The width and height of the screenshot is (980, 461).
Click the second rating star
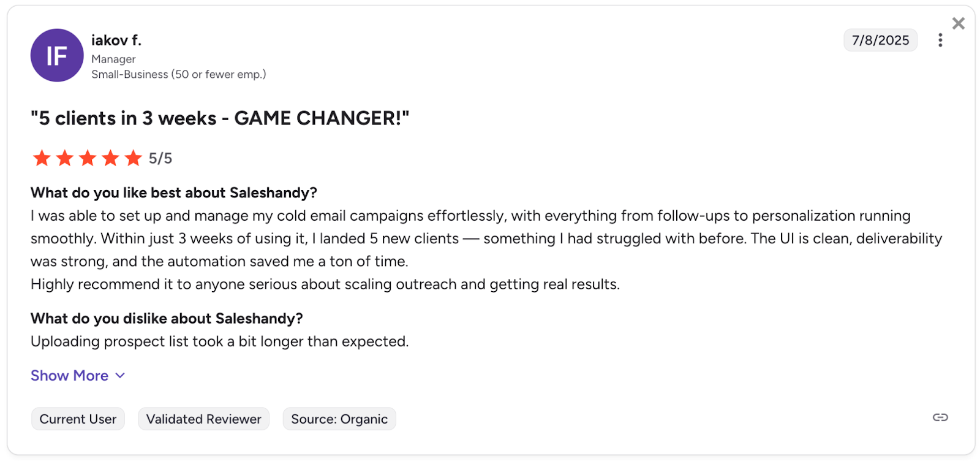[x=64, y=158]
